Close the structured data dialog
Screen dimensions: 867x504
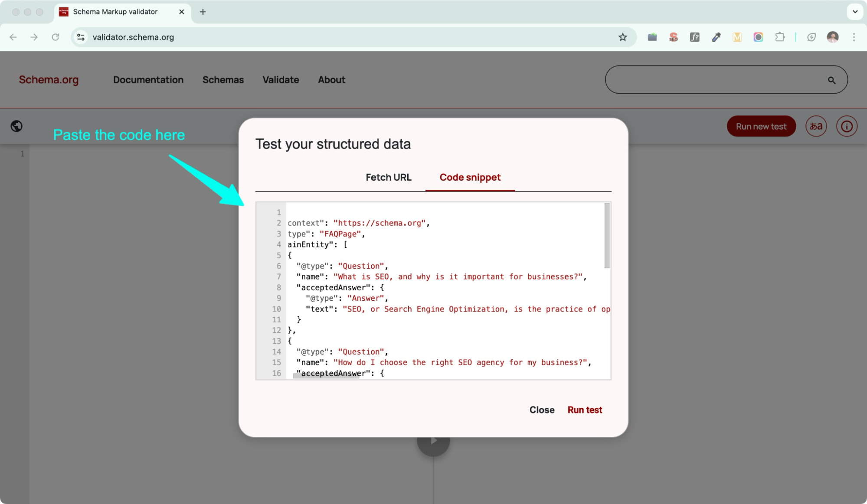[541, 410]
